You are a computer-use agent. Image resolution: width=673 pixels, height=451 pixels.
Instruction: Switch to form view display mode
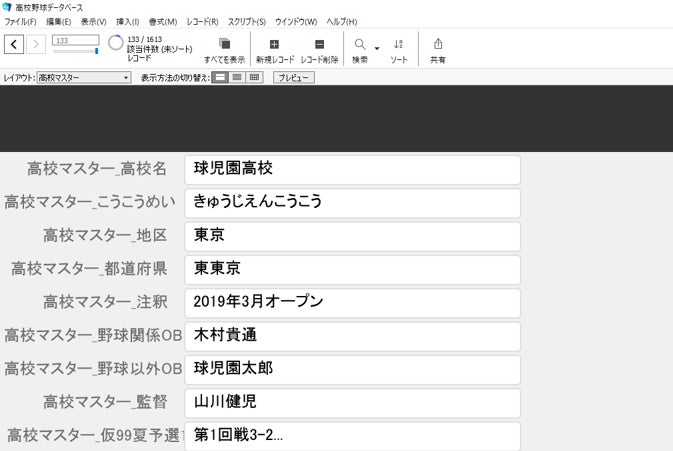[220, 77]
